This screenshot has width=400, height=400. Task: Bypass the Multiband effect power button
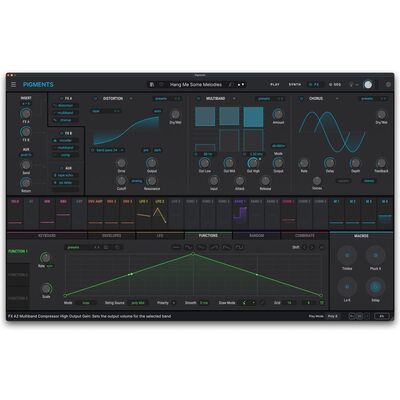198,99
